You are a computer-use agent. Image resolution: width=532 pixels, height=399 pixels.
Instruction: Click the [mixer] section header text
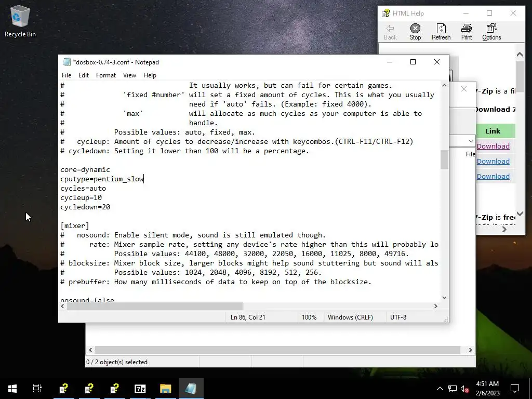tap(75, 225)
